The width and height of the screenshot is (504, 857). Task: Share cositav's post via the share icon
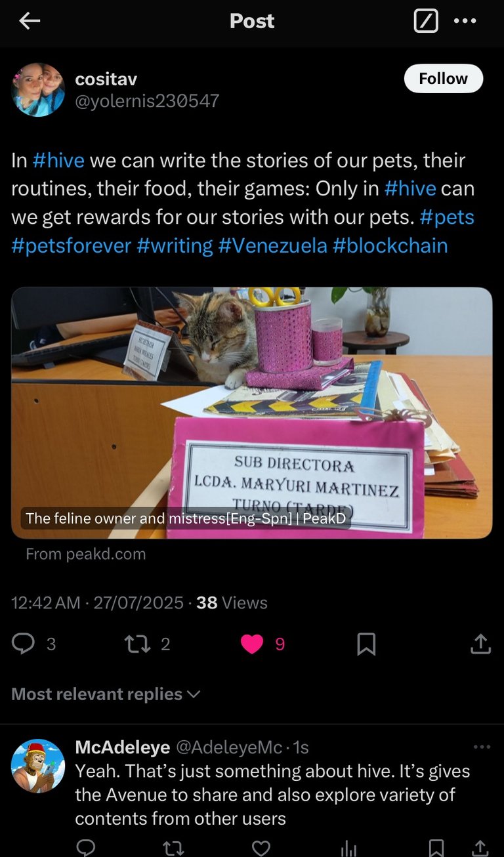click(480, 644)
